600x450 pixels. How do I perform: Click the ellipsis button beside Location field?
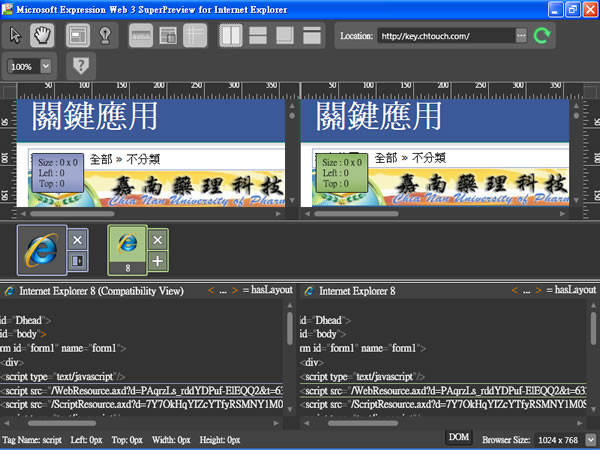pyautogui.click(x=521, y=36)
